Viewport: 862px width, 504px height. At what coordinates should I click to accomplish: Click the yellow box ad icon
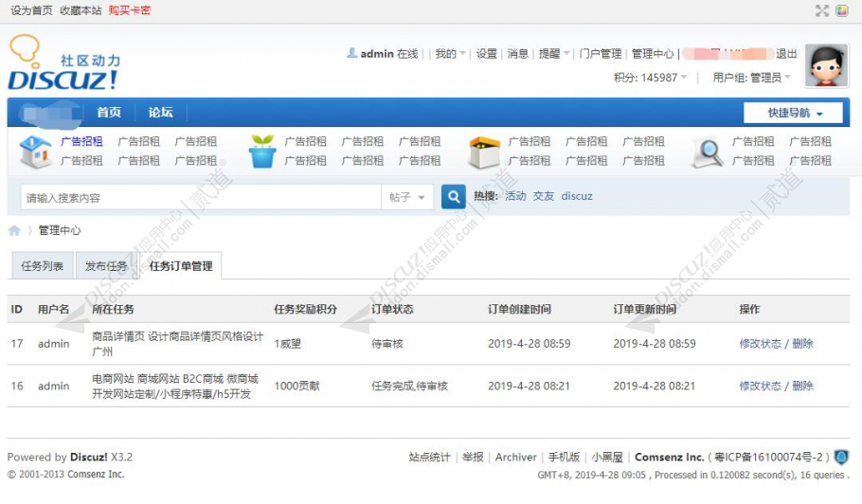click(x=484, y=153)
